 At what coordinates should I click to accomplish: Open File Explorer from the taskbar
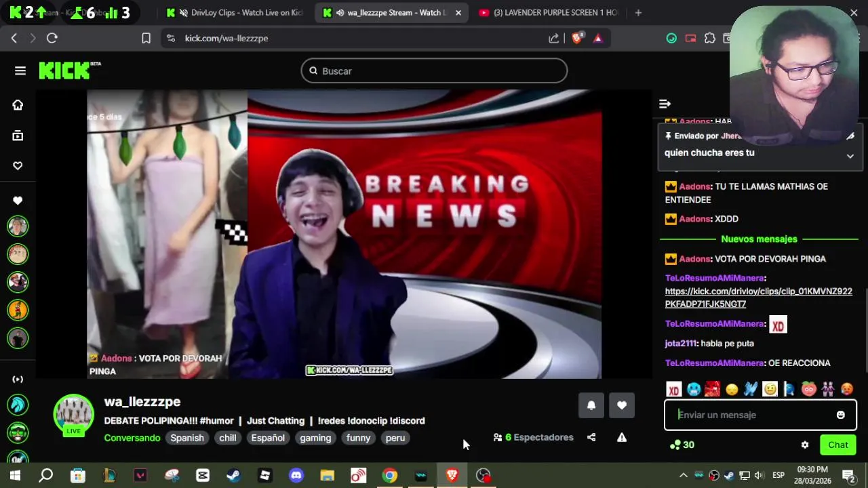click(327, 476)
